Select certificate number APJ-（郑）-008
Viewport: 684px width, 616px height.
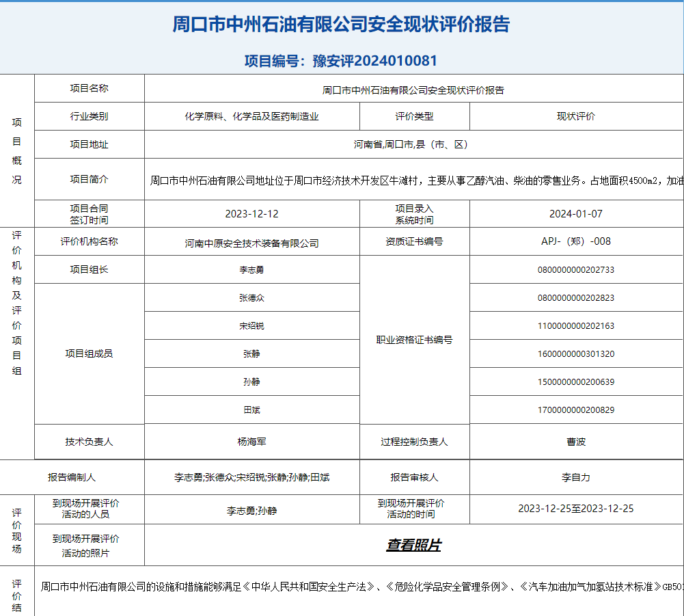click(x=576, y=241)
